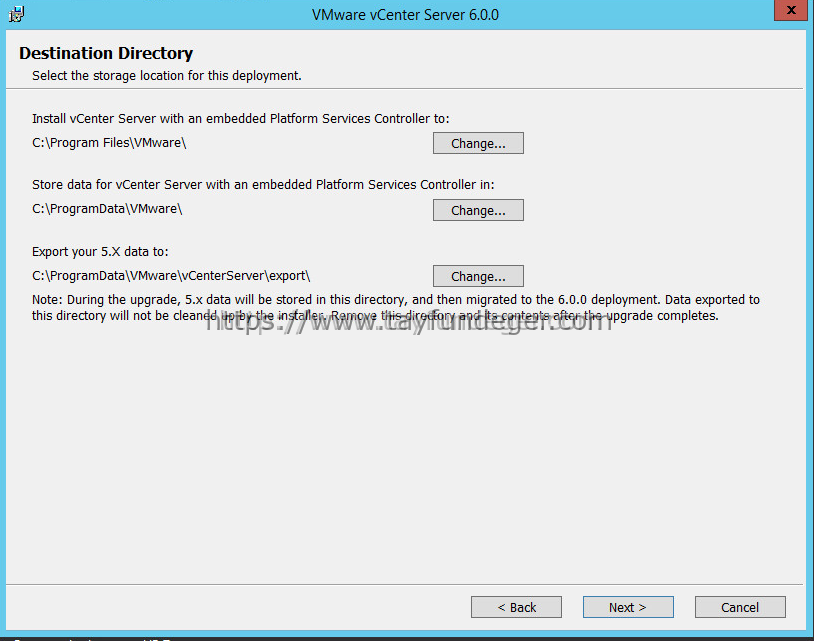This screenshot has width=814, height=641.
Task: Close the VMware vCenter Server window
Action: [791, 10]
